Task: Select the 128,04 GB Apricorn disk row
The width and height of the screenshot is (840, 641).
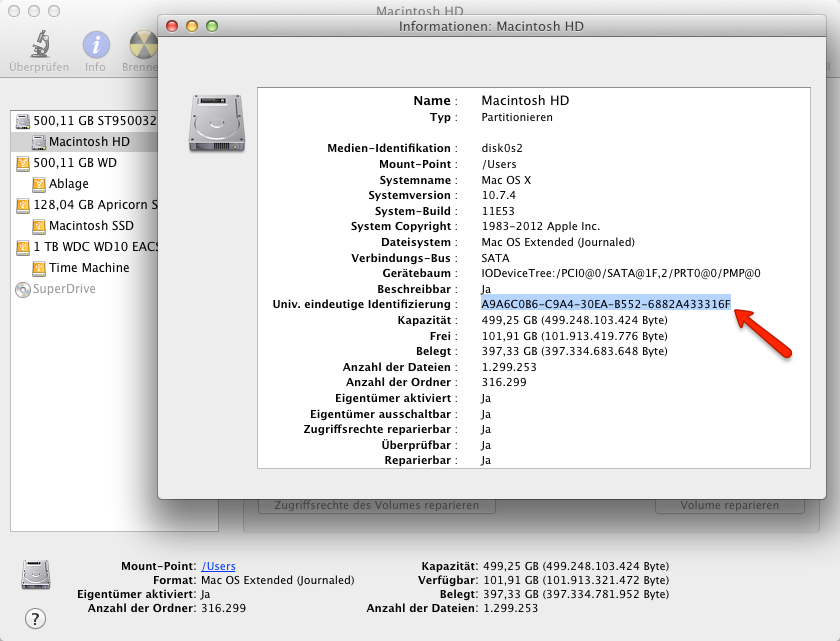Action: coord(84,205)
